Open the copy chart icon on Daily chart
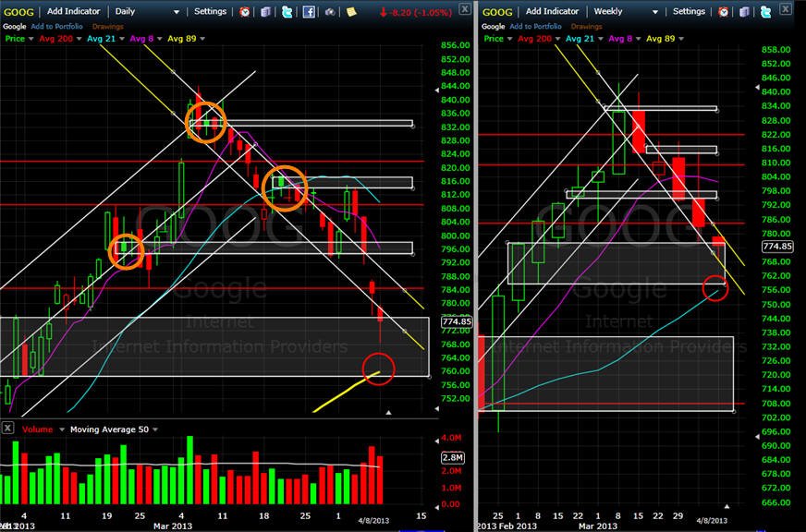806x532 pixels. point(265,11)
